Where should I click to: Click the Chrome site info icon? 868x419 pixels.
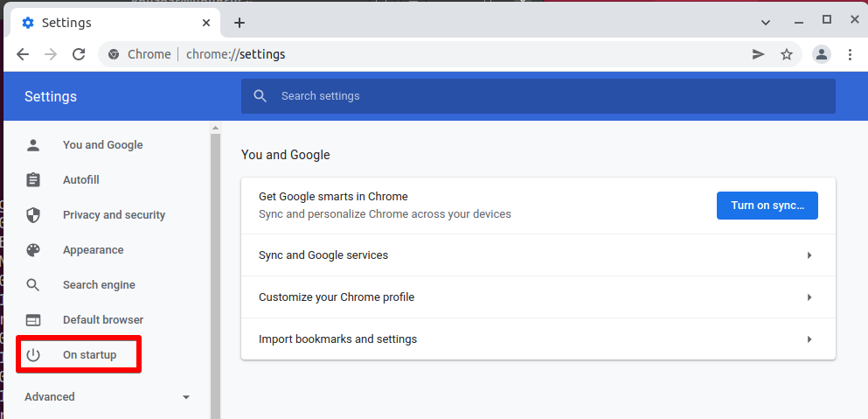click(x=114, y=54)
